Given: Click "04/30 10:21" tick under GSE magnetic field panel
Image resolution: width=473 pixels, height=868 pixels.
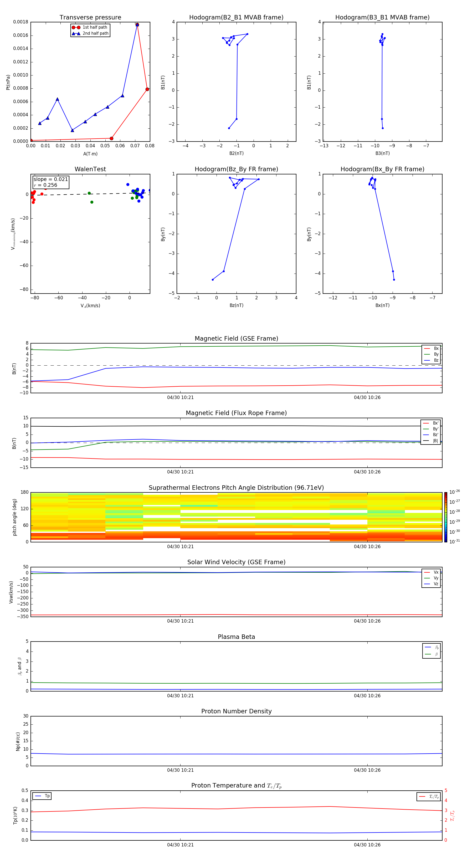Looking at the screenshot, I should pyautogui.click(x=181, y=398).
